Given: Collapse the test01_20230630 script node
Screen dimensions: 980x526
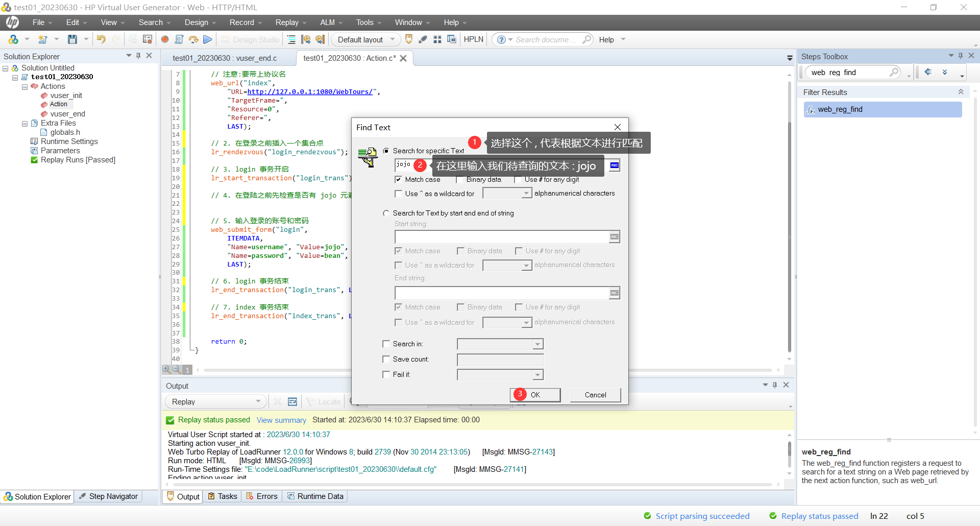Looking at the screenshot, I should click(x=15, y=78).
